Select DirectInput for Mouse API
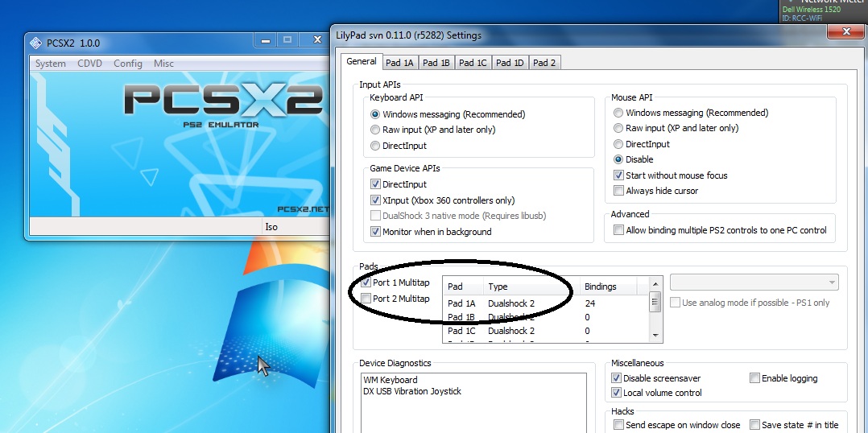Screen dimensions: 868x433 (x=618, y=144)
